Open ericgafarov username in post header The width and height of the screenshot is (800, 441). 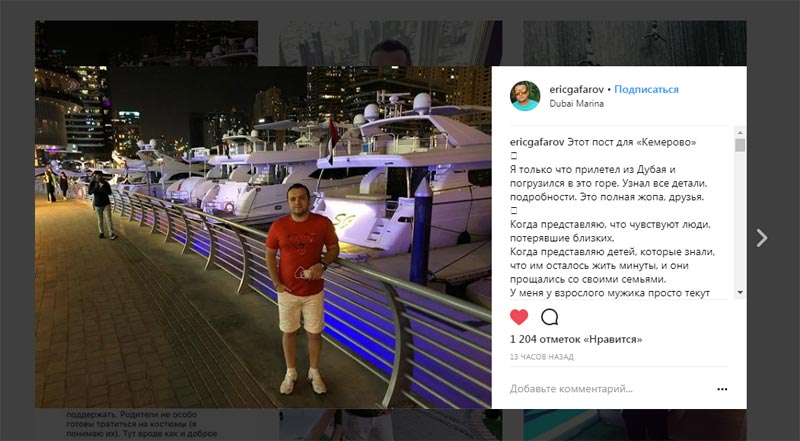[577, 89]
